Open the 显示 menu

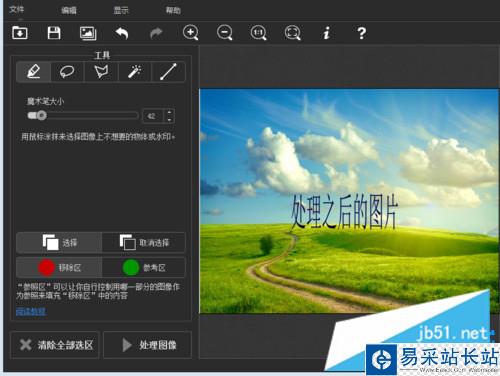pos(121,10)
